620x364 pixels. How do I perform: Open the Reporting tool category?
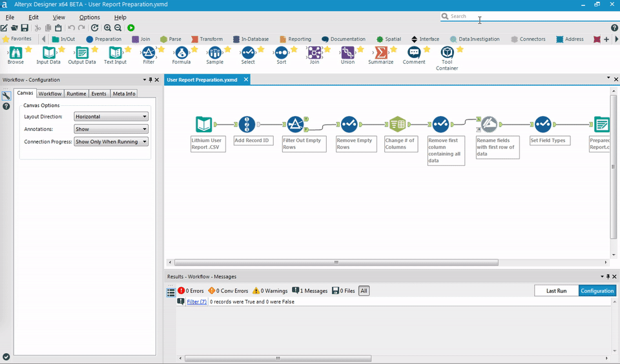point(295,39)
